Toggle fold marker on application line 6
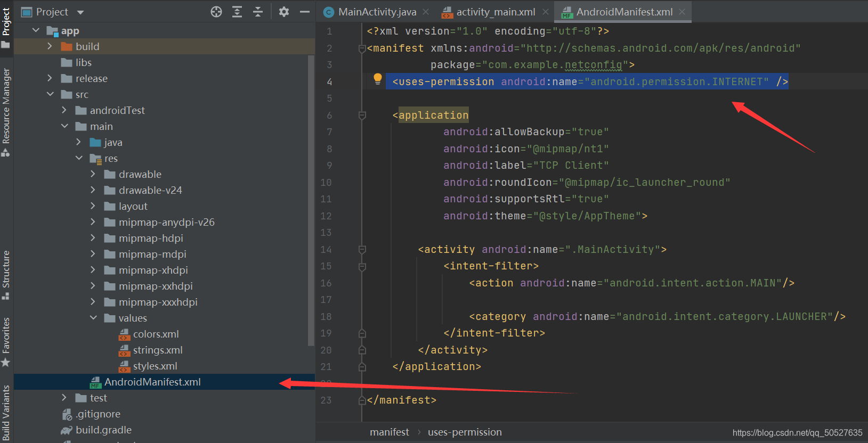This screenshot has width=868, height=443. [362, 116]
